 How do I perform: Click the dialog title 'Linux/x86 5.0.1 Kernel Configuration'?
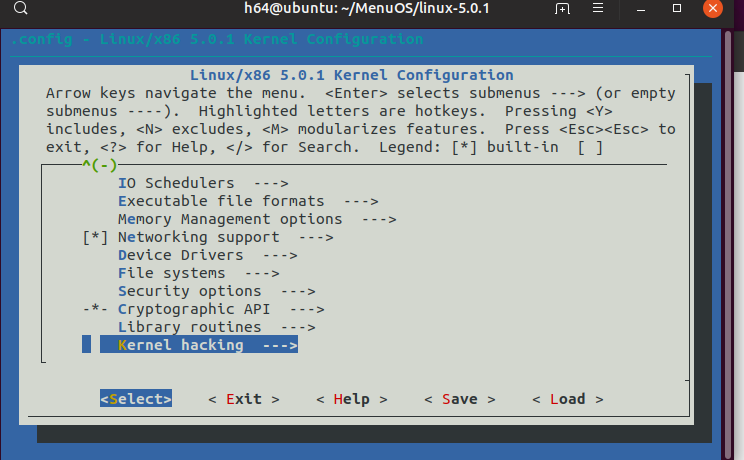click(x=352, y=75)
